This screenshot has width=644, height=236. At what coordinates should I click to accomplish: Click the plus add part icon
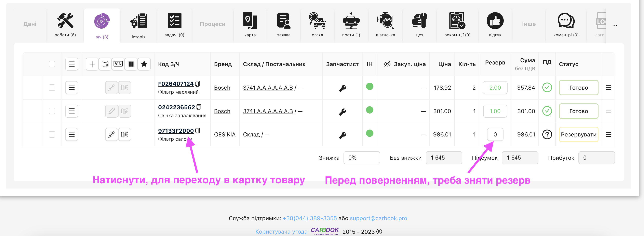[92, 64]
